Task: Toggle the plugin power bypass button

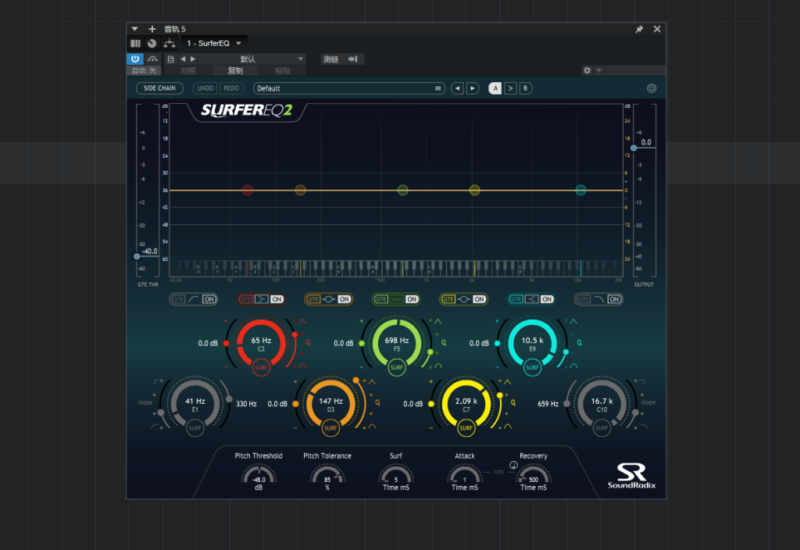Action: 135,59
